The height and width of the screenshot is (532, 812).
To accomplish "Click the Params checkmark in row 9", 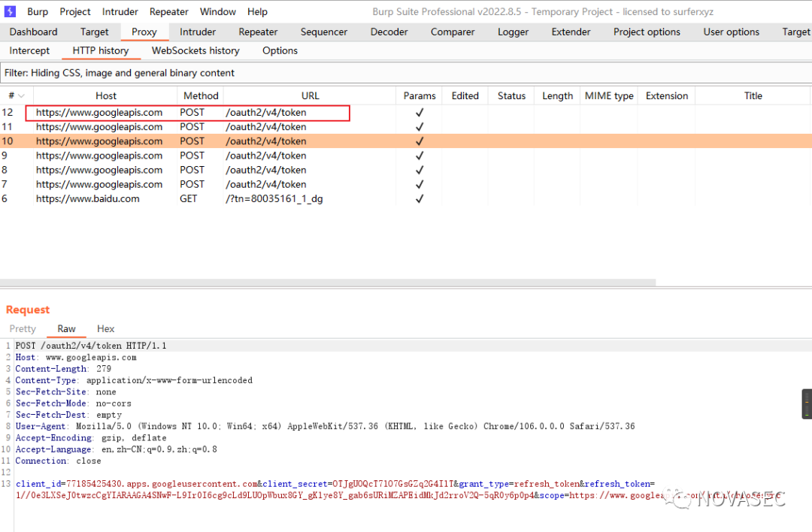I will click(x=420, y=156).
